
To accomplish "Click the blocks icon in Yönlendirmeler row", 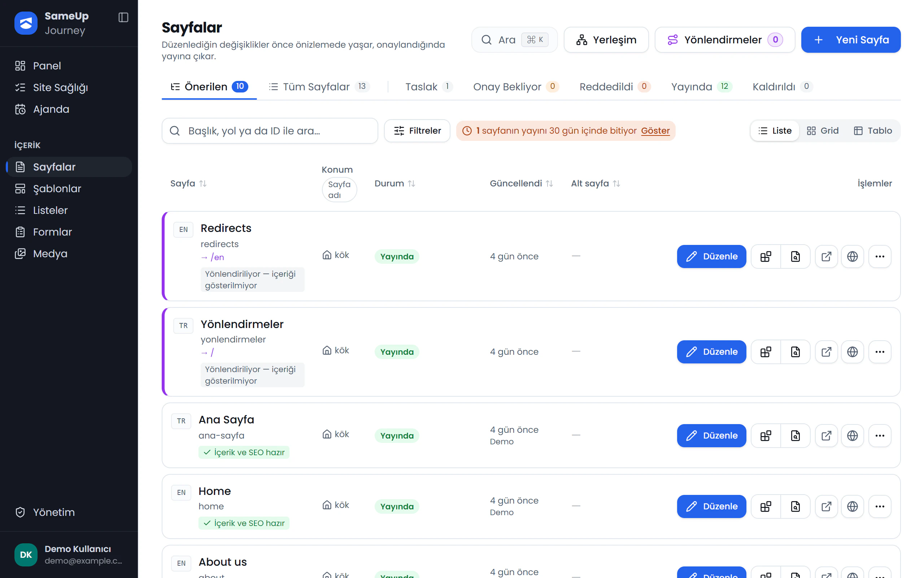I will click(766, 352).
